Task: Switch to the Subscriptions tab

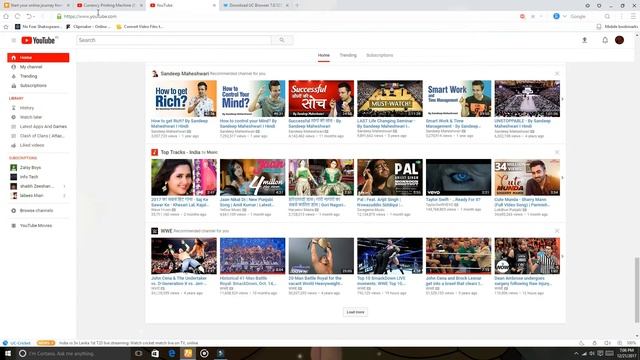Action: pos(380,55)
